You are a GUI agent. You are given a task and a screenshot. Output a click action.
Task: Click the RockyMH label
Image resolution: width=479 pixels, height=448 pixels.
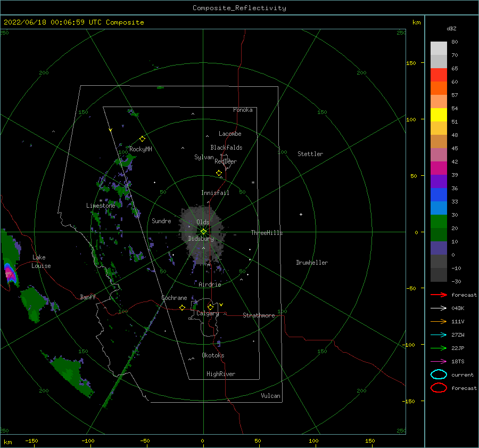click(141, 149)
